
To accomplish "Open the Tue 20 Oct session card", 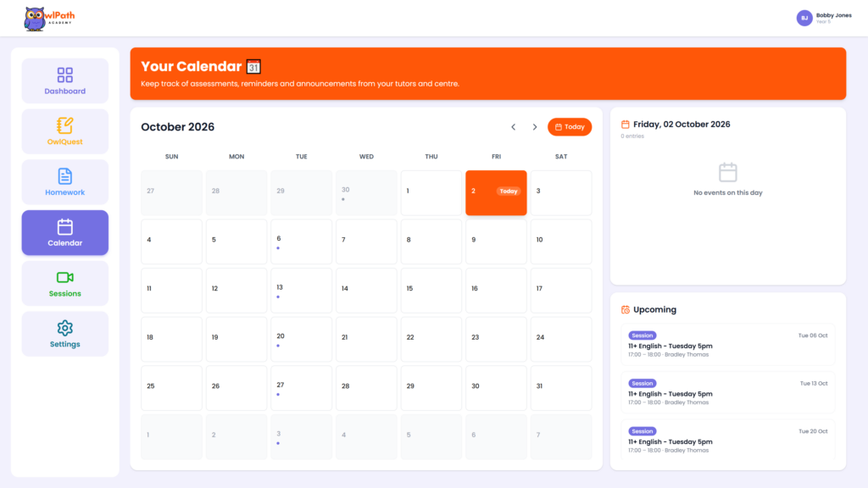I will [728, 440].
